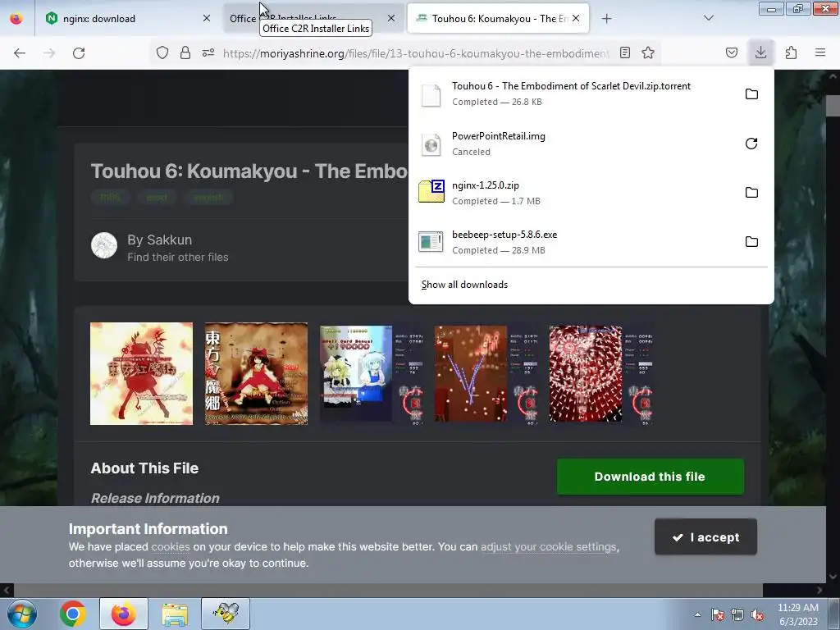Image resolution: width=840 pixels, height=630 pixels.
Task: Focus the moriyashrine.org address bar
Action: tap(415, 53)
